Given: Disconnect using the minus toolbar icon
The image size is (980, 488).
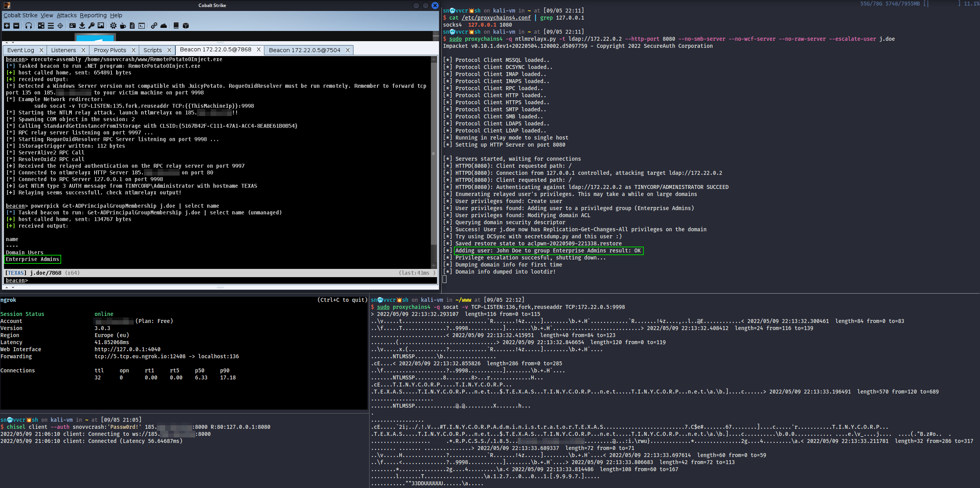Looking at the screenshot, I should pyautogui.click(x=16, y=25).
